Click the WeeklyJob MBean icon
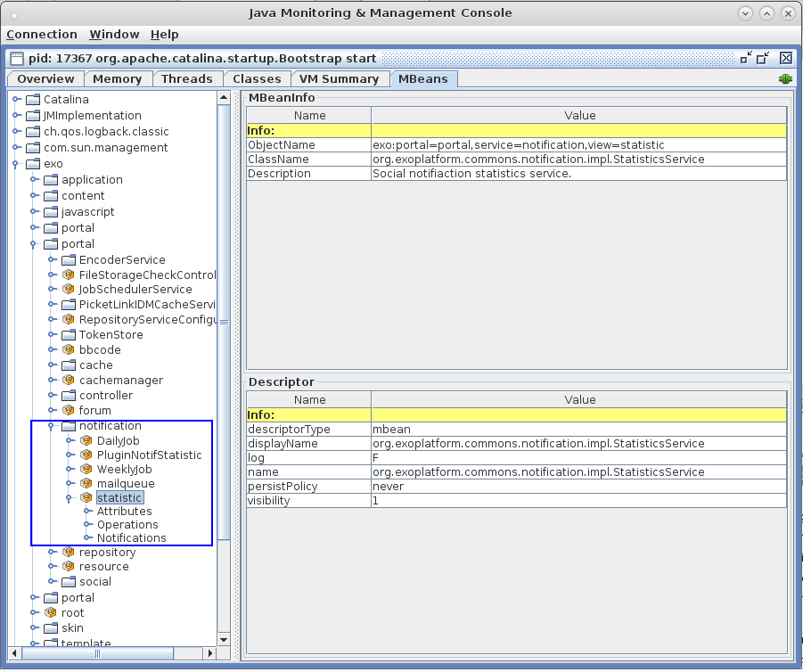This screenshot has width=803, height=672. coord(86,469)
